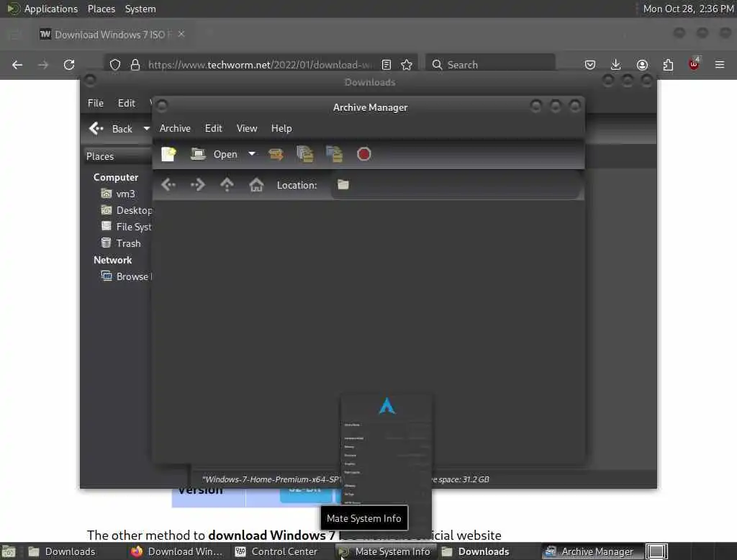Click the Firefox Search box
This screenshot has height=560, width=737.
490,65
